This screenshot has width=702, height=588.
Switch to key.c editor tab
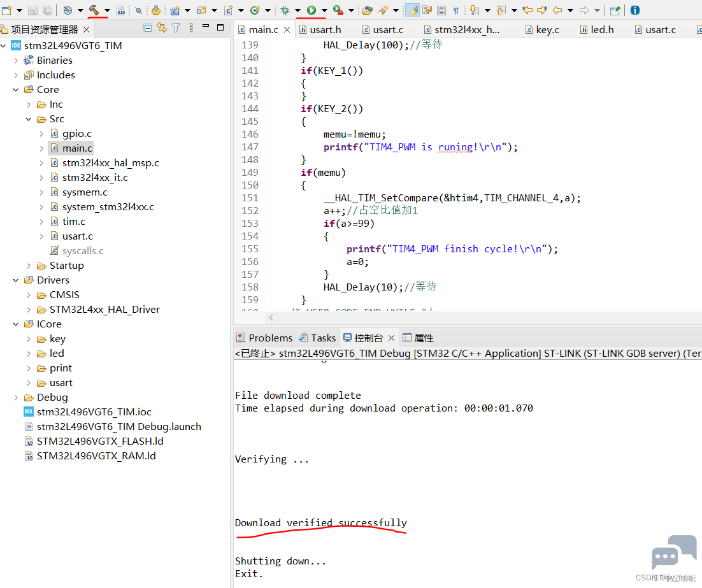coord(542,29)
